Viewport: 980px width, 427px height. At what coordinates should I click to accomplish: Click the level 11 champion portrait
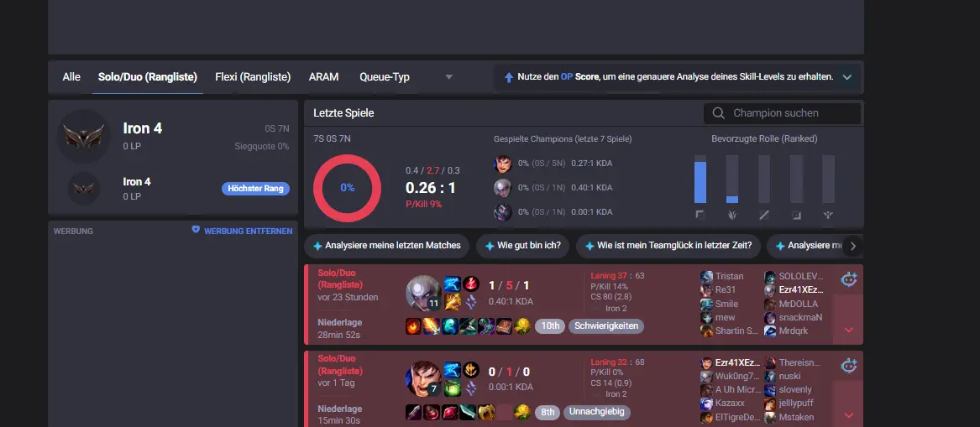pyautogui.click(x=423, y=293)
